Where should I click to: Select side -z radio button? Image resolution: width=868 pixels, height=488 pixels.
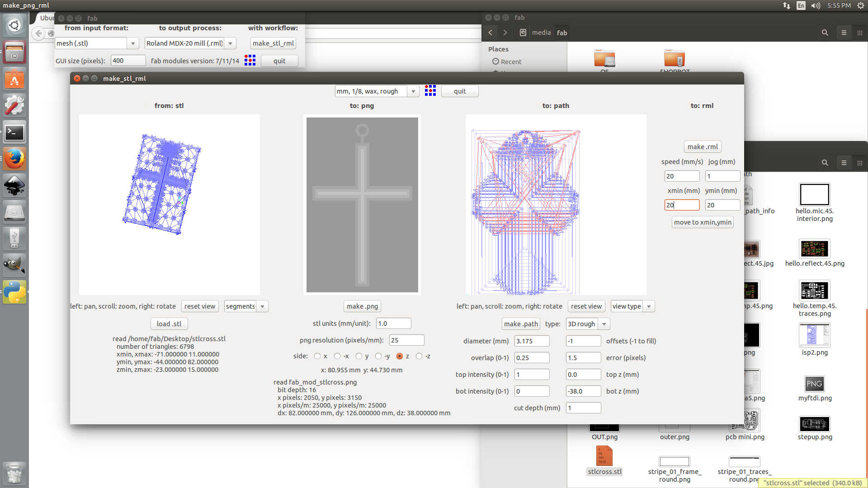click(419, 356)
